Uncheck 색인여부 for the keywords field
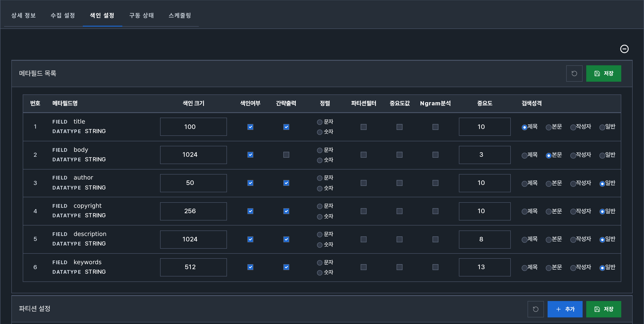The width and height of the screenshot is (644, 324). pyautogui.click(x=250, y=267)
